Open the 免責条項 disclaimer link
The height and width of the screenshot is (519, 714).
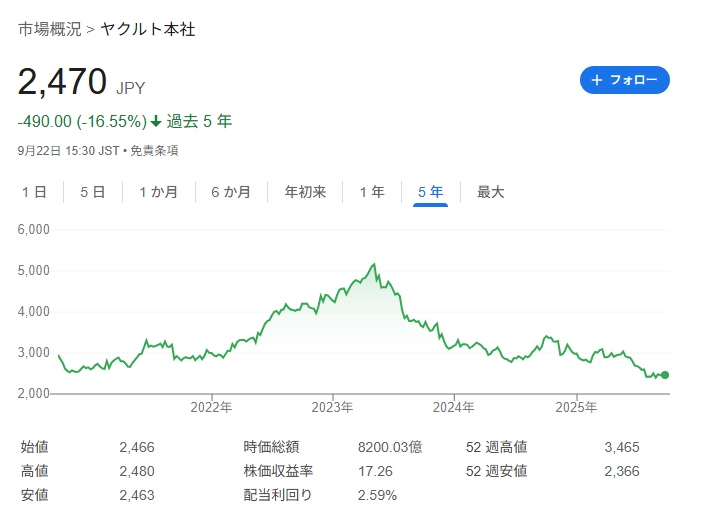click(x=154, y=151)
